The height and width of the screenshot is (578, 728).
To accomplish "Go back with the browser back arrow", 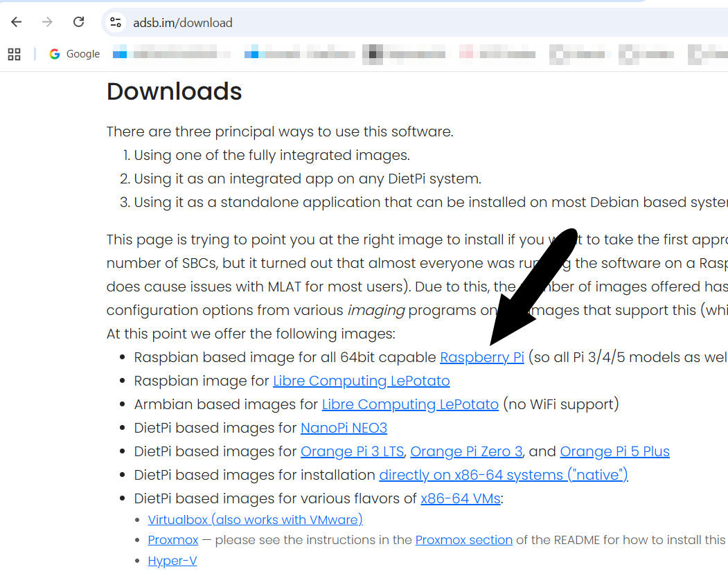I will (x=16, y=21).
